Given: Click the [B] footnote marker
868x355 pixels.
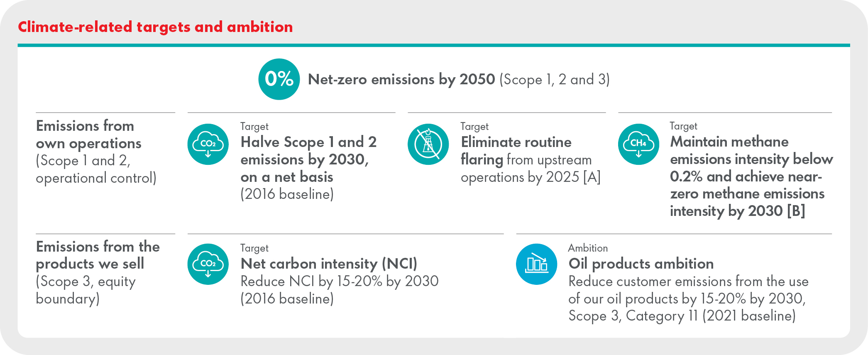Looking at the screenshot, I should (x=796, y=211).
